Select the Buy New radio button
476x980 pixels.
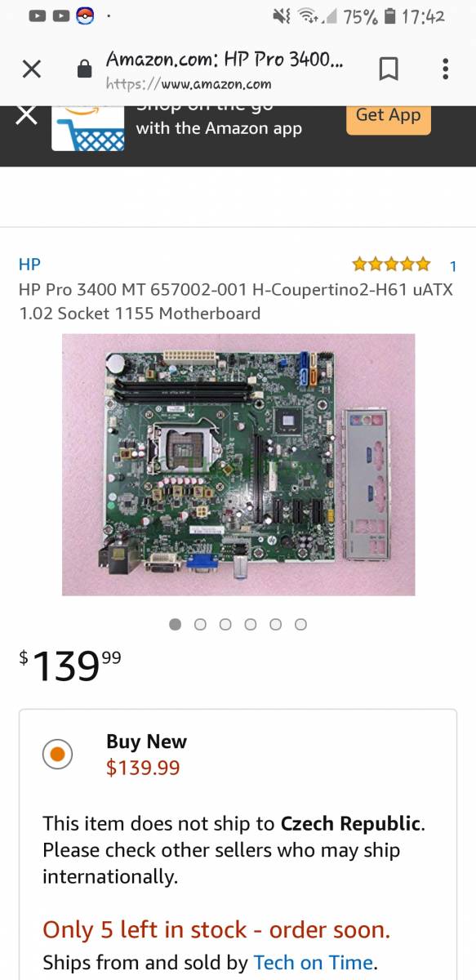click(57, 754)
